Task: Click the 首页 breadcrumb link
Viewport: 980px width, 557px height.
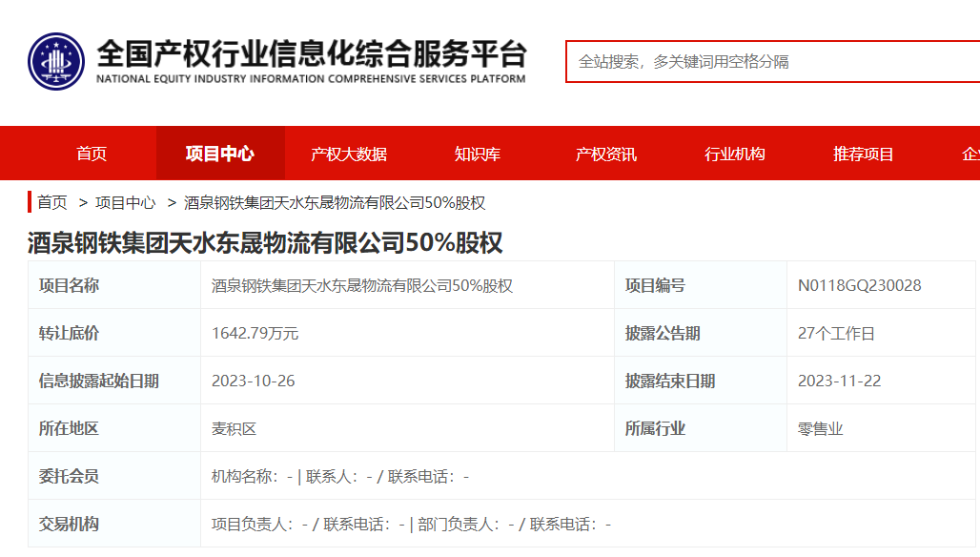Action: point(51,202)
